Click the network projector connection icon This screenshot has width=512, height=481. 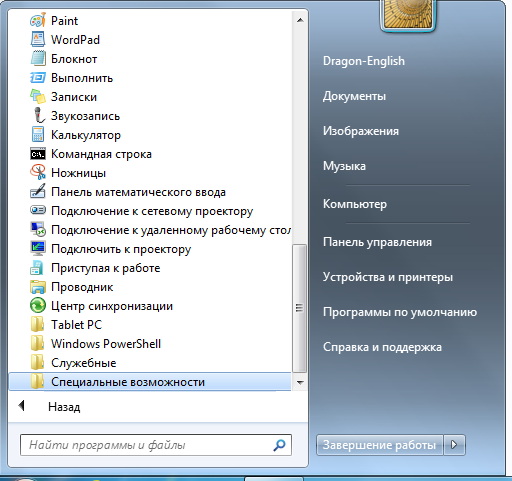[x=38, y=210]
